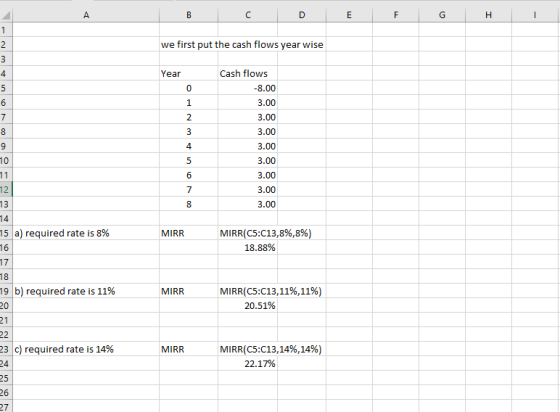This screenshot has width=560, height=412.
Task: Click 'a) required rate is 8%' cell
Action: coord(86,233)
